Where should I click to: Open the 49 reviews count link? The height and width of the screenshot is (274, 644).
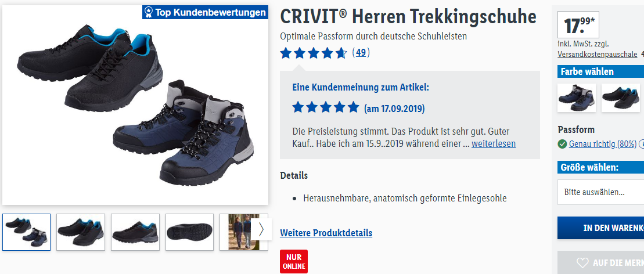(361, 53)
